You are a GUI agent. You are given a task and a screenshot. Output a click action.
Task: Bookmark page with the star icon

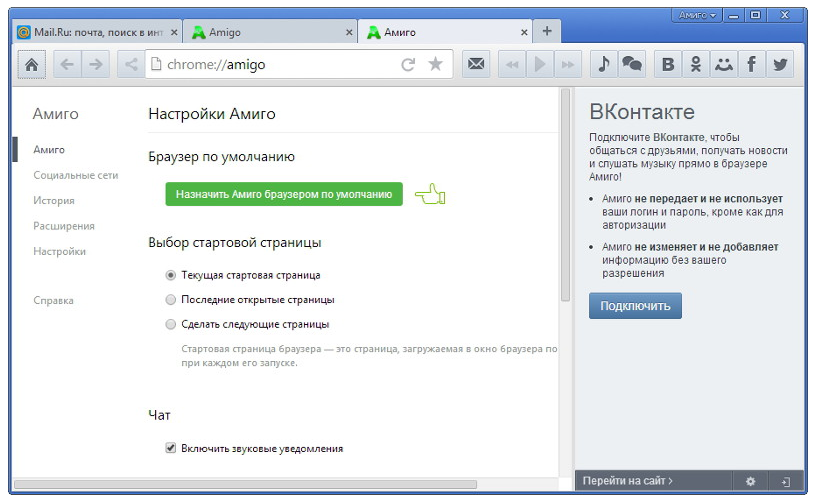coord(435,64)
